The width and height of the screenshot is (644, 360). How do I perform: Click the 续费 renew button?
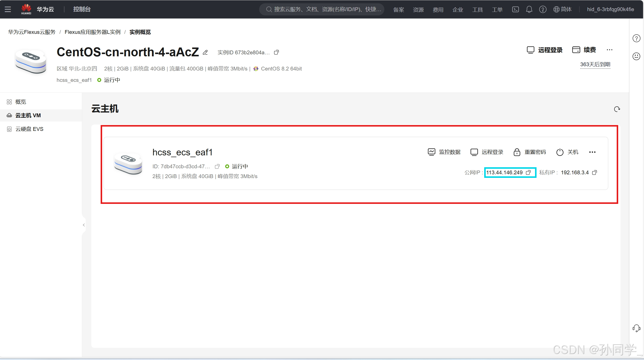tap(584, 50)
